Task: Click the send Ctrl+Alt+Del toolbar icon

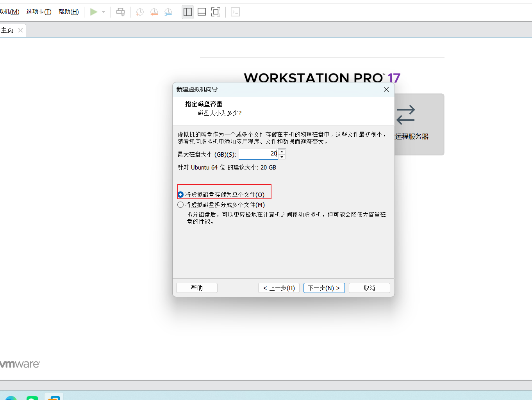Action: (x=121, y=12)
